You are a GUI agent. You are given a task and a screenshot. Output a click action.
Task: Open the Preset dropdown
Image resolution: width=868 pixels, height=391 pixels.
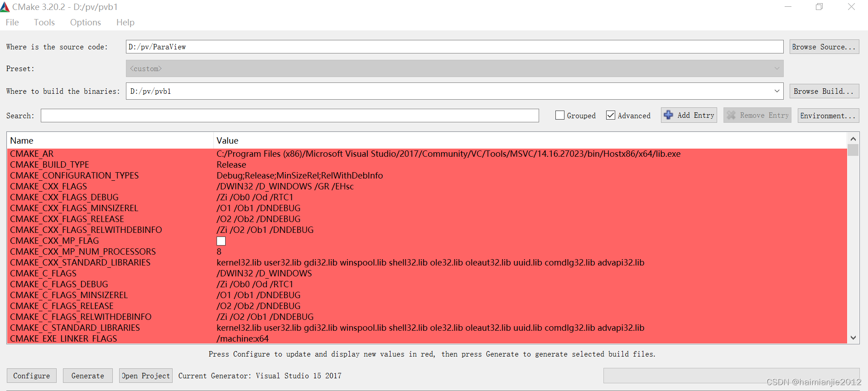click(454, 68)
